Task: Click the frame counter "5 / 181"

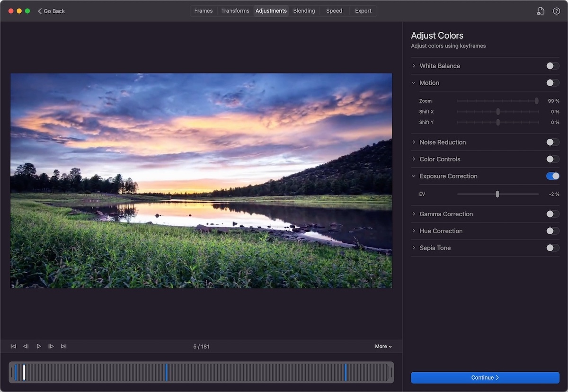Action: click(x=201, y=347)
